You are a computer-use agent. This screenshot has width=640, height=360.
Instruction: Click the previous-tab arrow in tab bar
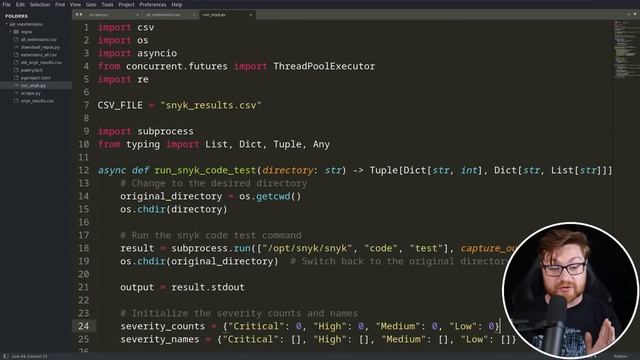pyautogui.click(x=76, y=15)
